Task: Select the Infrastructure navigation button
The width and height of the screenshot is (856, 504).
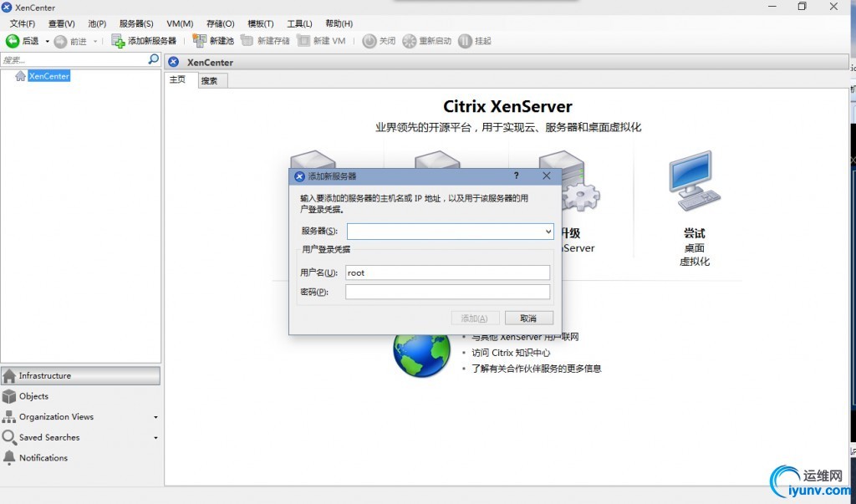Action: pos(81,375)
